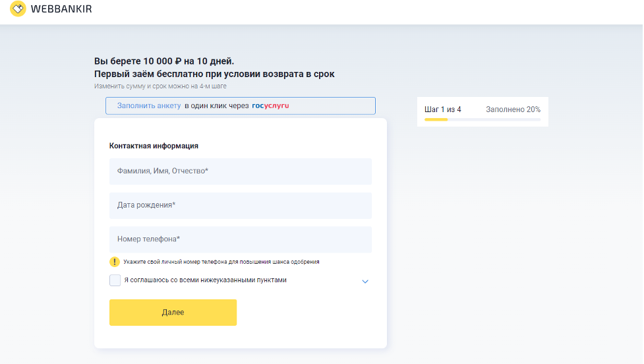Click the Заполнено 20% indicator text
Image resolution: width=644 pixels, height=364 pixels.
(513, 109)
